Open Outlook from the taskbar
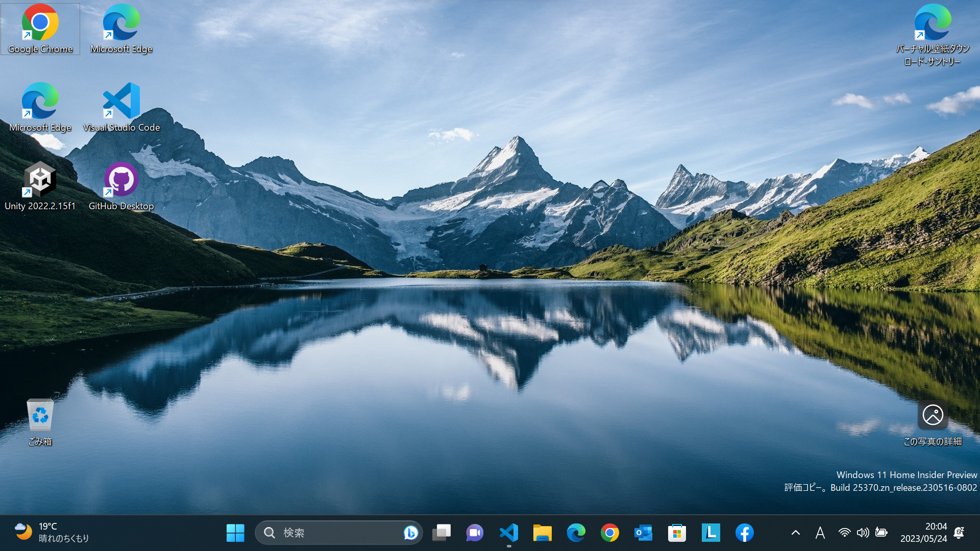Viewport: 980px width, 551px height. tap(643, 533)
